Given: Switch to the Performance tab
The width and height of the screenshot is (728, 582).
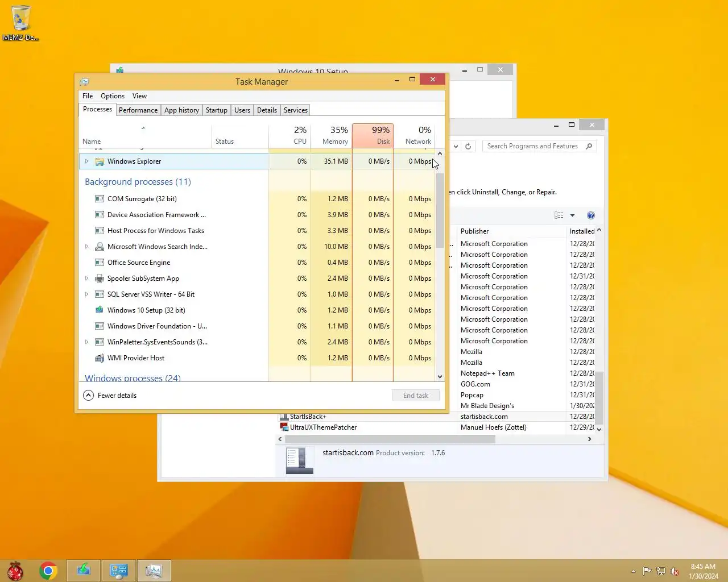Looking at the screenshot, I should [138, 110].
